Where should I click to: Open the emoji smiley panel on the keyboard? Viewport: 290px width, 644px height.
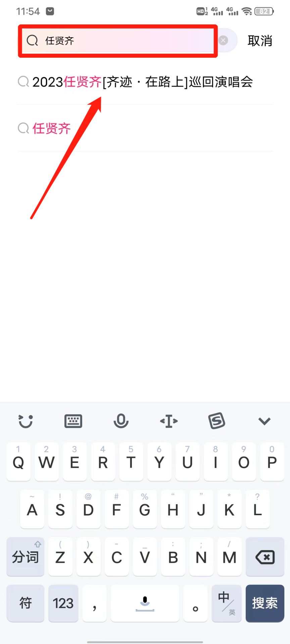25,421
